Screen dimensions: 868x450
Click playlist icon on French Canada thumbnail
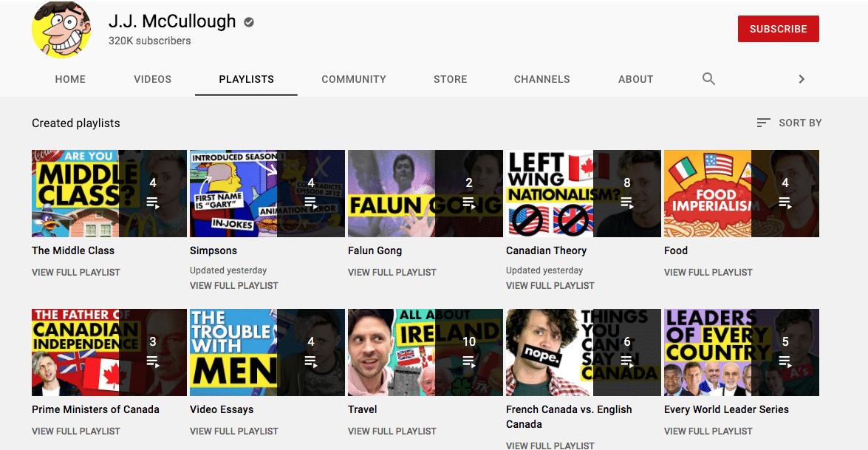pyautogui.click(x=627, y=361)
